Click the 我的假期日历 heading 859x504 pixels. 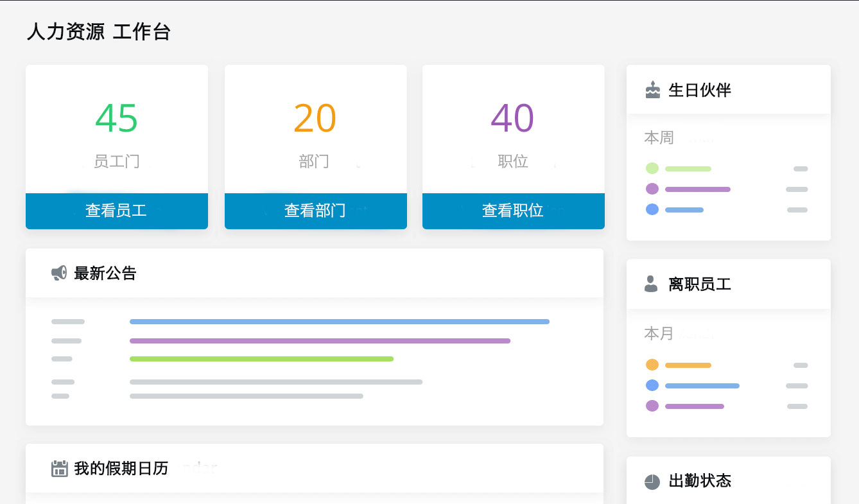(x=121, y=469)
